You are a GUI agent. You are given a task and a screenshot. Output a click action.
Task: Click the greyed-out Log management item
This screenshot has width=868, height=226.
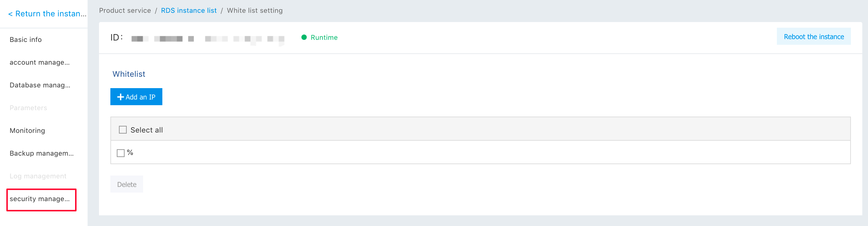(x=38, y=176)
